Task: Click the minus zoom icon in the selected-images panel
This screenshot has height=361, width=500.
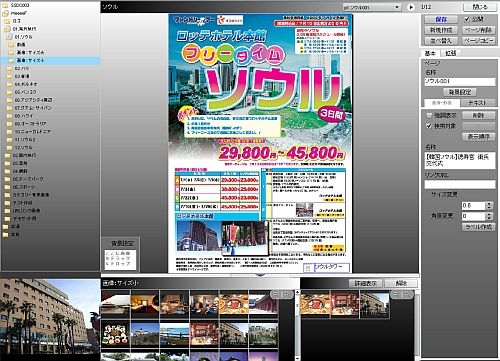Action: point(396,294)
